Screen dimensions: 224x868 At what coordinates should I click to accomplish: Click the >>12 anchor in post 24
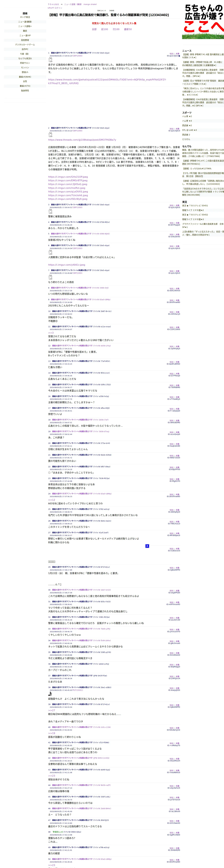(x=51, y=500)
